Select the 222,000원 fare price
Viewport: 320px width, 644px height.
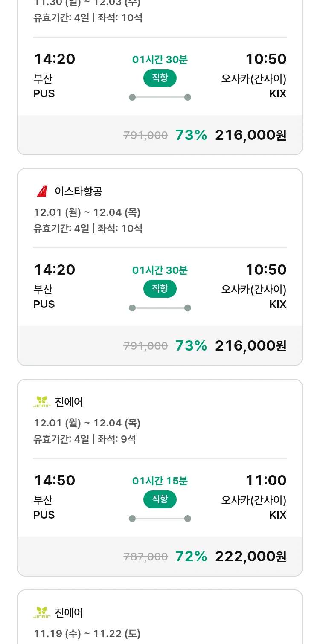click(250, 556)
